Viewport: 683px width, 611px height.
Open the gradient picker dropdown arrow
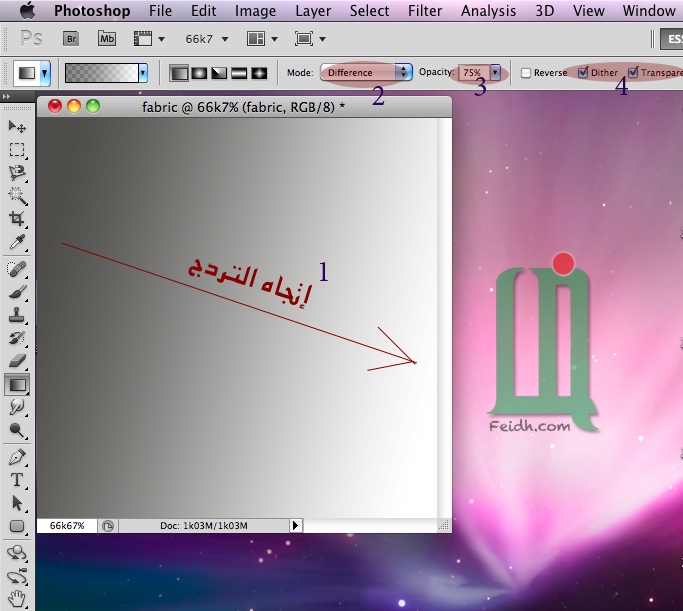143,73
